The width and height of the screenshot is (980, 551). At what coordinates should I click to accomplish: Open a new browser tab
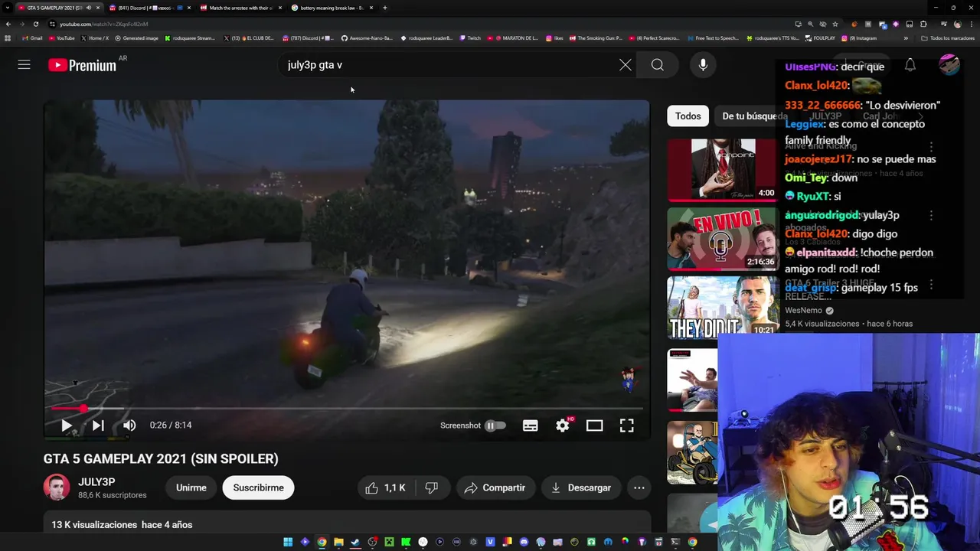click(384, 8)
